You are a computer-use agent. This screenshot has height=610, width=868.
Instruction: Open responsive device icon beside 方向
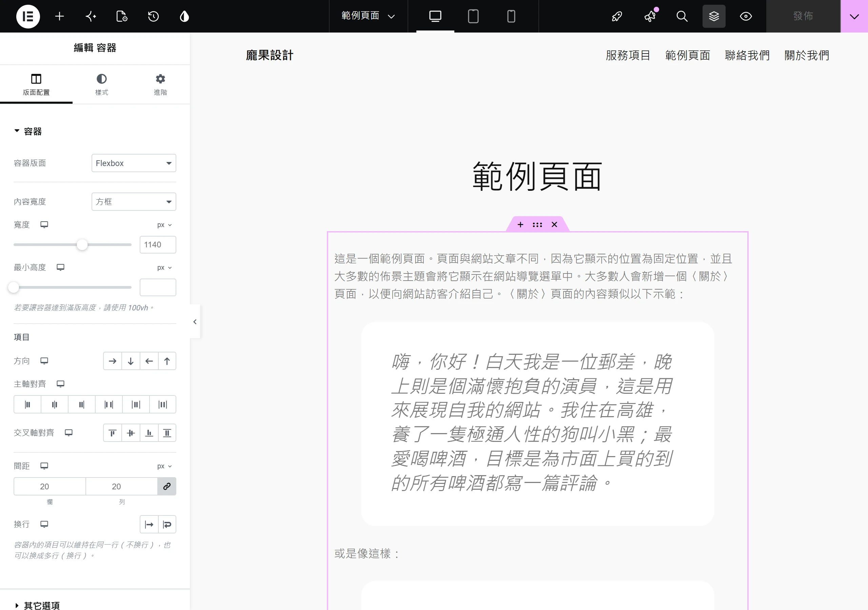point(44,361)
